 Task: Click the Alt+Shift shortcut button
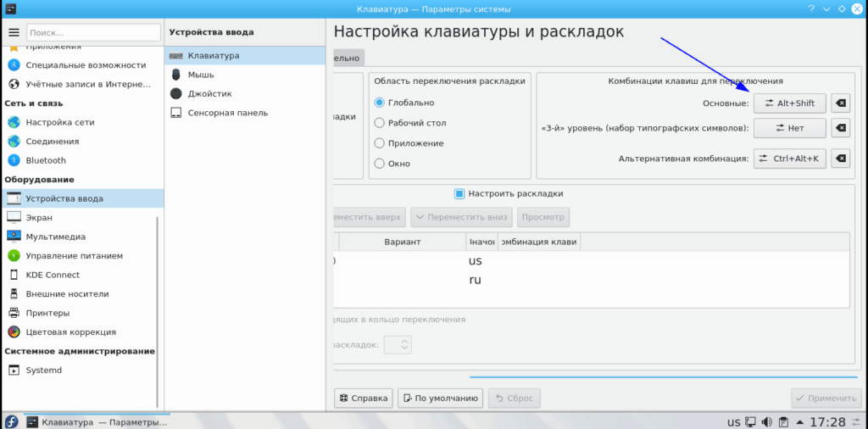pos(789,103)
